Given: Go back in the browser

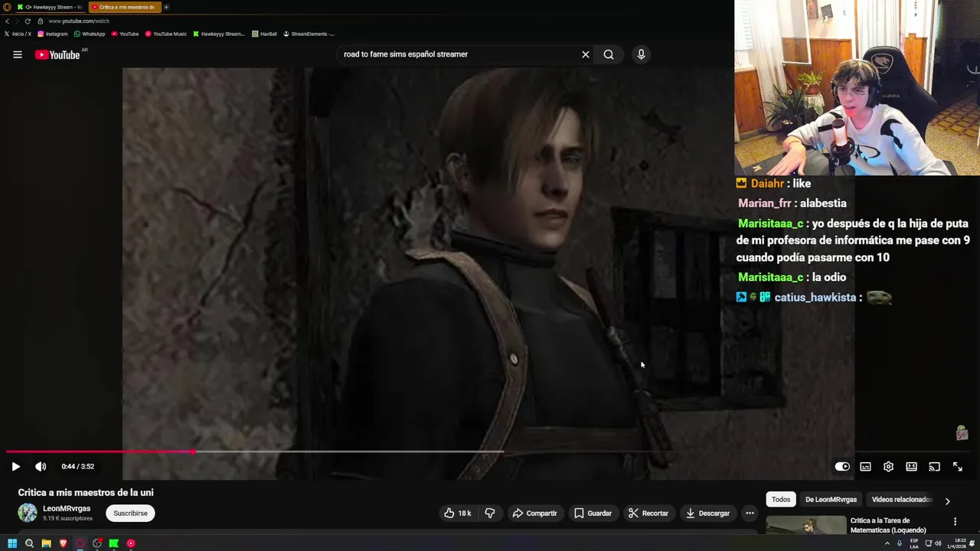Looking at the screenshot, I should tap(7, 21).
